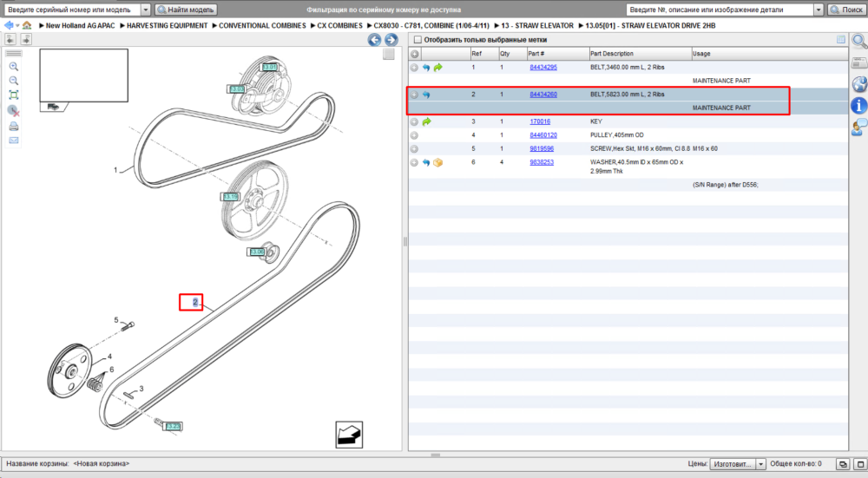868x478 pixels.
Task: Open 'CX8030 - C781, COMBINE' breadcrumb
Action: pos(431,25)
